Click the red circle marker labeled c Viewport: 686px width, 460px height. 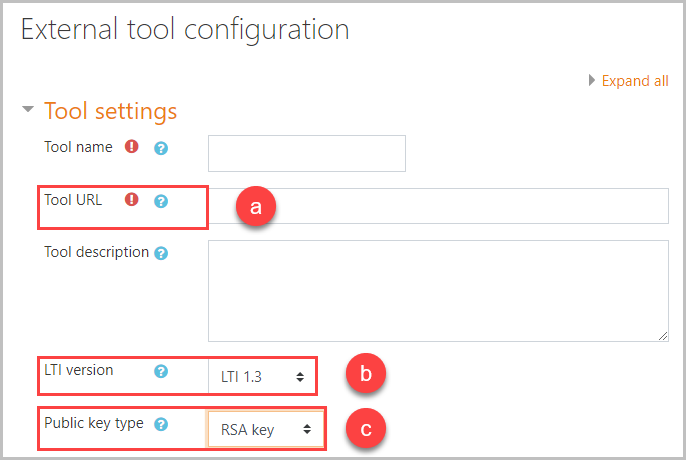366,428
